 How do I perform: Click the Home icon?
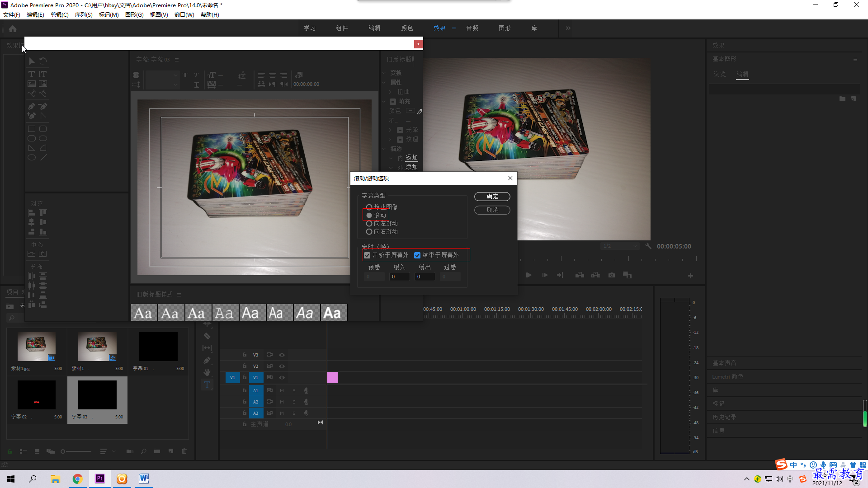tap(13, 28)
